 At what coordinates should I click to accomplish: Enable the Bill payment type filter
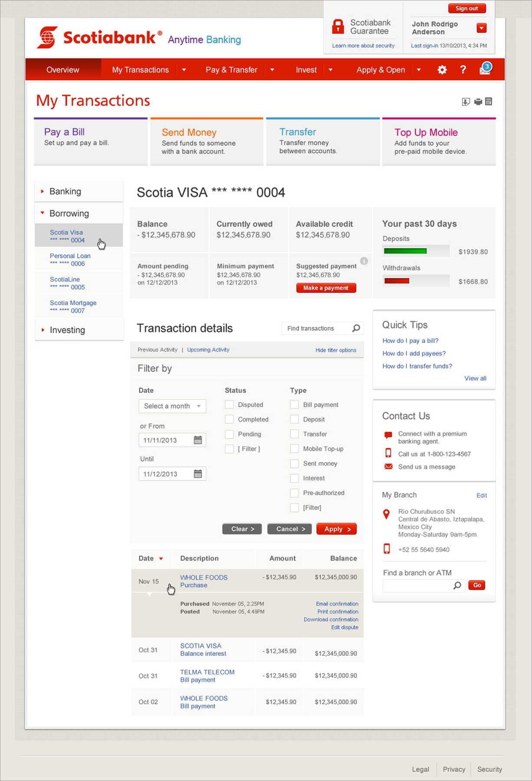click(x=294, y=405)
